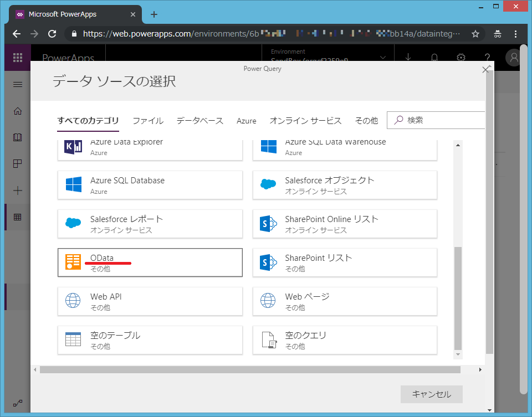532x417 pixels.
Task: Close the Microsoft PowerApps browser tab
Action: pyautogui.click(x=133, y=14)
